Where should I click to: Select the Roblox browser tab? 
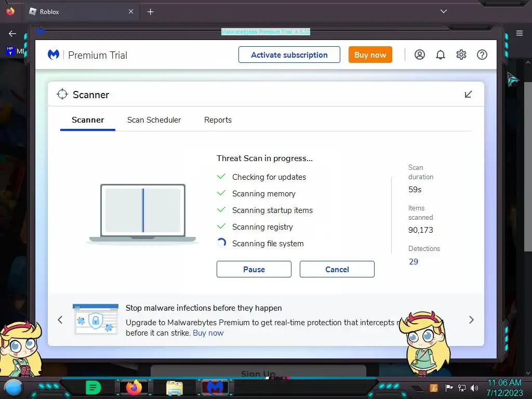(x=82, y=12)
